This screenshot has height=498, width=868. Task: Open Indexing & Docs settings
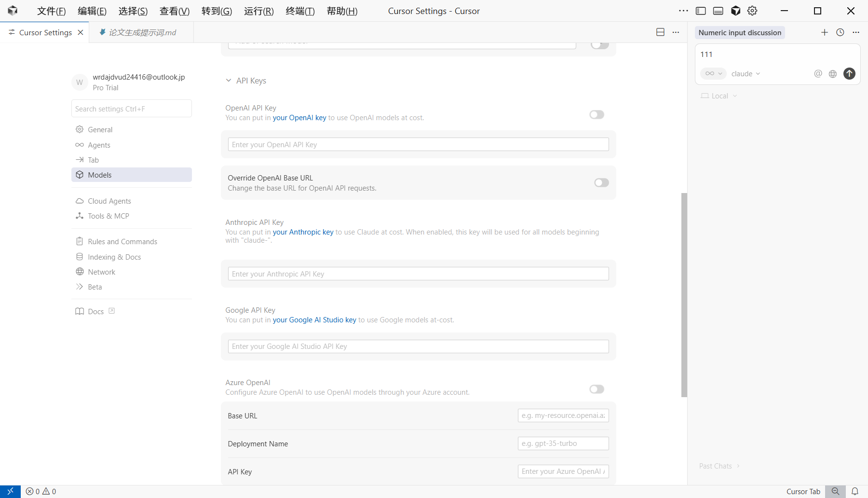coord(132,257)
